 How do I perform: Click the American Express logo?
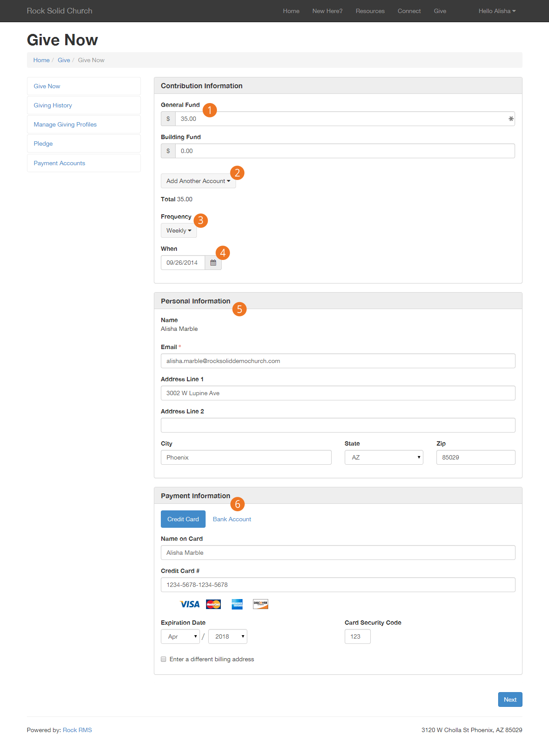[x=237, y=604]
